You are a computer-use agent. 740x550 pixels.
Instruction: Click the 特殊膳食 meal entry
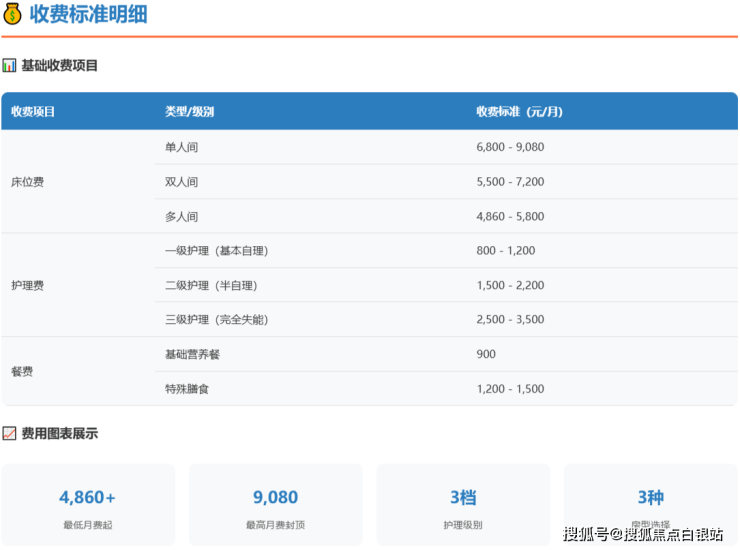tap(187, 389)
